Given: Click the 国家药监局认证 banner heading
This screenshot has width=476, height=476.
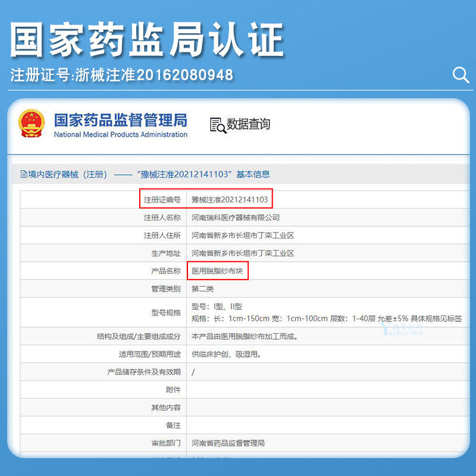Looking at the screenshot, I should 148,39.
